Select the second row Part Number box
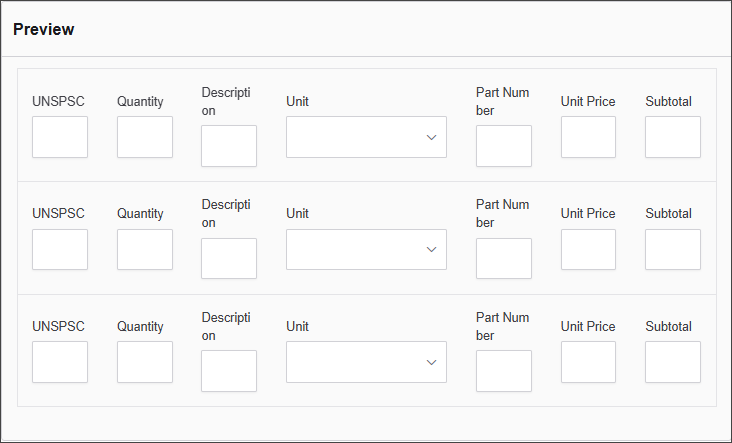732x443 pixels. click(x=504, y=258)
